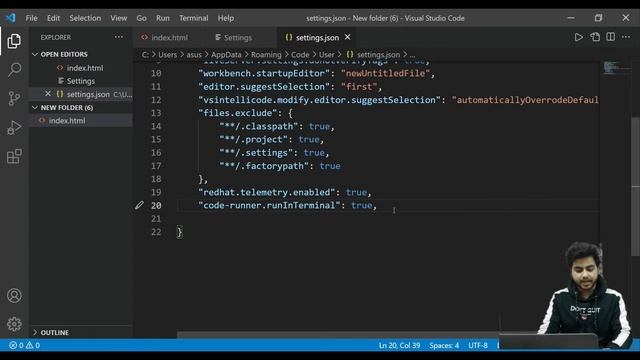This screenshot has width=640, height=360.
Task: Open the Terminal menu
Action: click(193, 18)
